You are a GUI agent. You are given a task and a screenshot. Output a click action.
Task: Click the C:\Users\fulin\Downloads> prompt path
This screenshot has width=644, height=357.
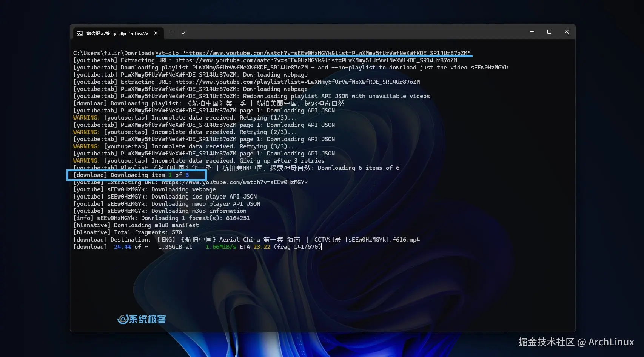click(x=116, y=53)
